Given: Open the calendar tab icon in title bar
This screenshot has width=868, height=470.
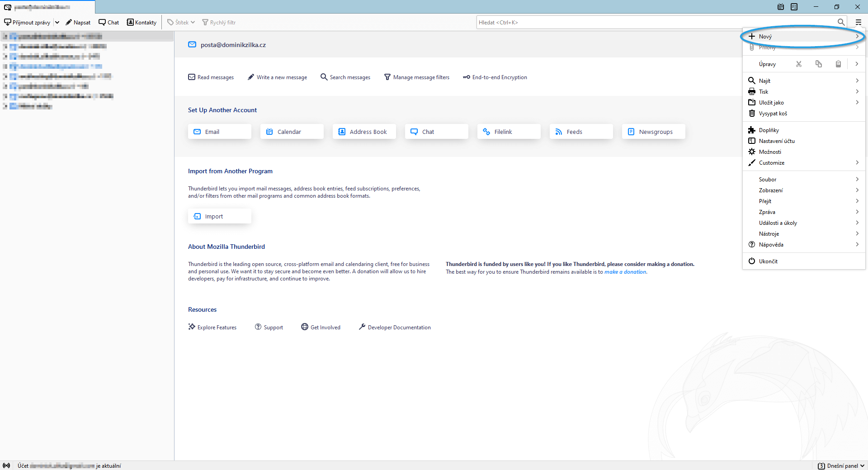Looking at the screenshot, I should (x=781, y=7).
